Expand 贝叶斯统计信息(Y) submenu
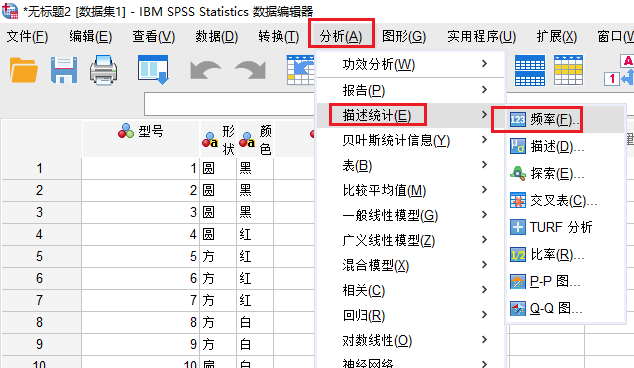The height and width of the screenshot is (368, 634). (410, 140)
